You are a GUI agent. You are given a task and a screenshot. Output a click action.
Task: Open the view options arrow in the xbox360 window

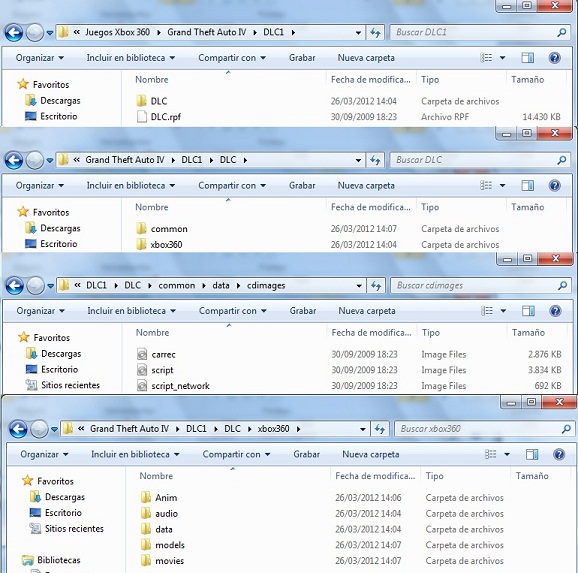[506, 454]
